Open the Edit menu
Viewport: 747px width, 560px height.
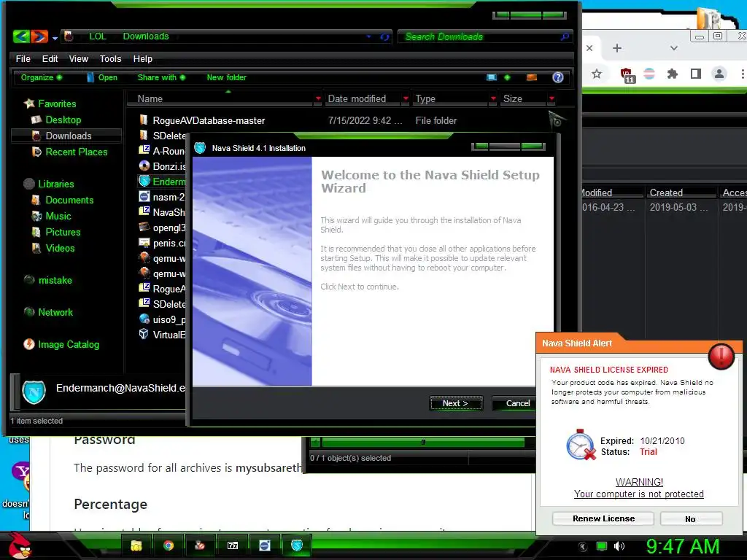[50, 58]
